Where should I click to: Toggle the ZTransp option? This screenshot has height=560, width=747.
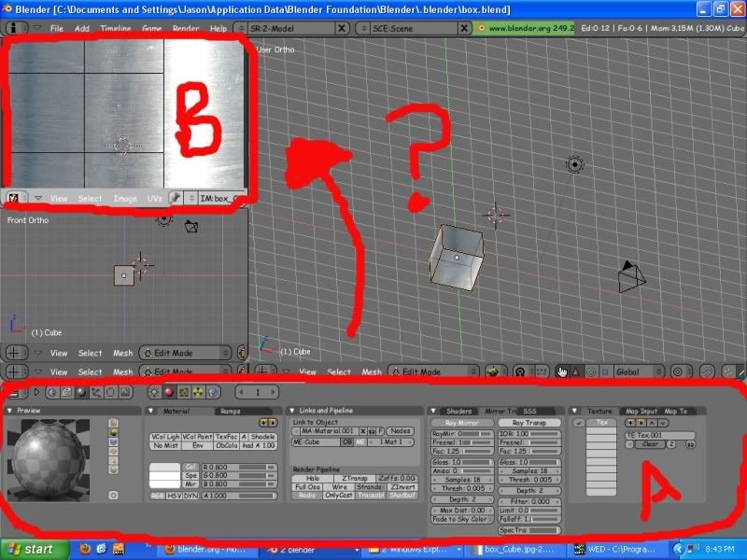tap(355, 478)
